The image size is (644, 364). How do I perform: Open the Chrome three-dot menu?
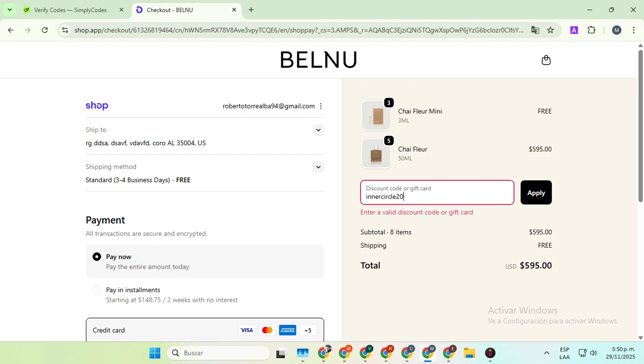(634, 30)
